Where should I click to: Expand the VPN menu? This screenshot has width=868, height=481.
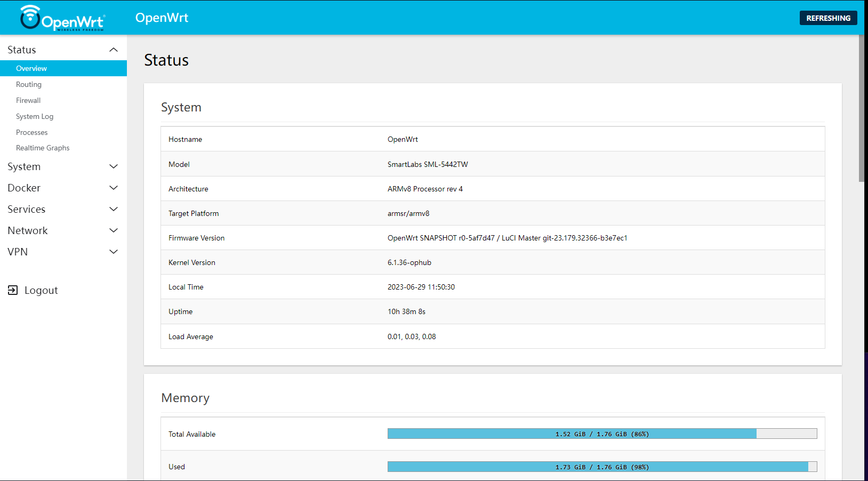(114, 251)
